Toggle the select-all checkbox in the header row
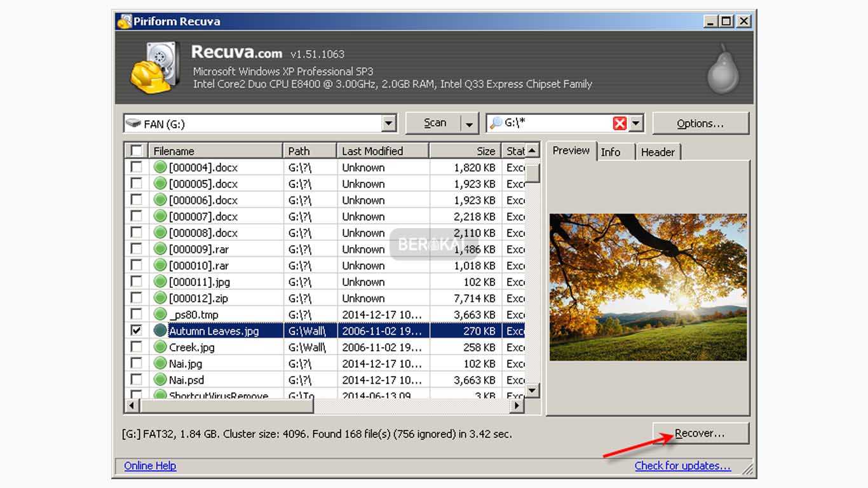 [135, 151]
